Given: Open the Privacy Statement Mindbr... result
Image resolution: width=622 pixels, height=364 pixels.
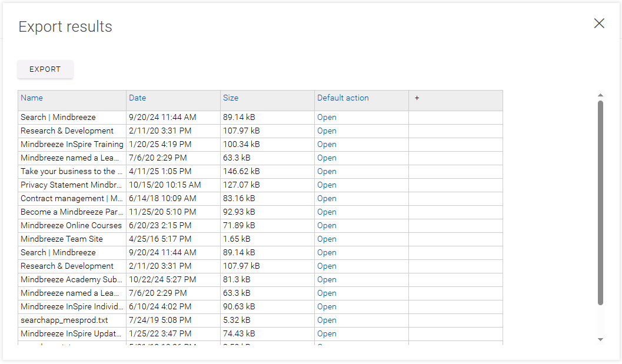Looking at the screenshot, I should point(327,185).
